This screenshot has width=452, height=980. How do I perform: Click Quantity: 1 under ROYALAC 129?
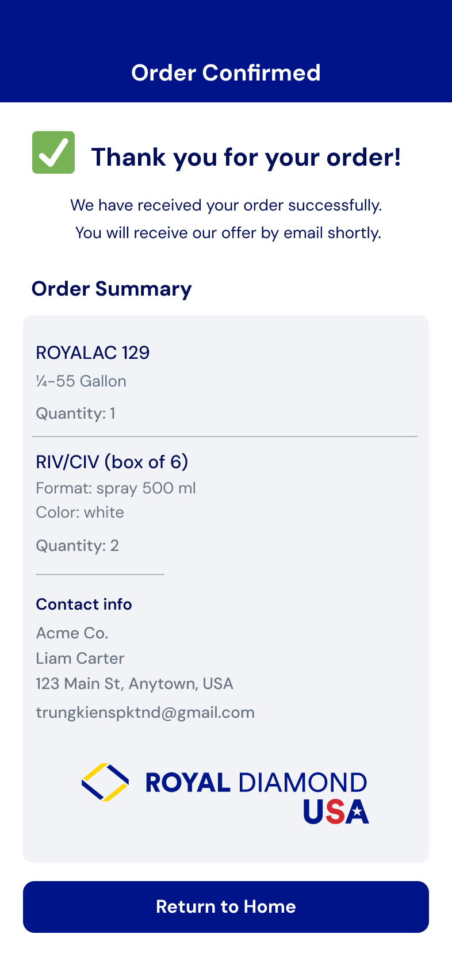pos(75,414)
